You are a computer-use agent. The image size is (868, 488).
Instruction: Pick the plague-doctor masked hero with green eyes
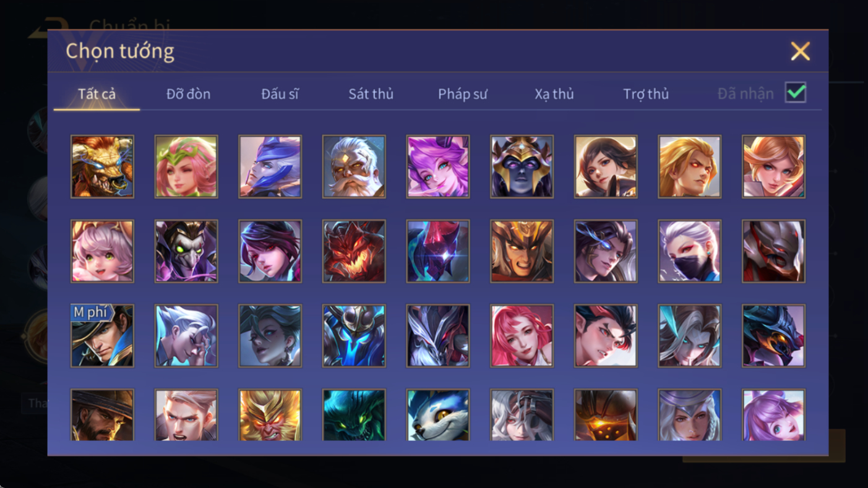point(186,251)
